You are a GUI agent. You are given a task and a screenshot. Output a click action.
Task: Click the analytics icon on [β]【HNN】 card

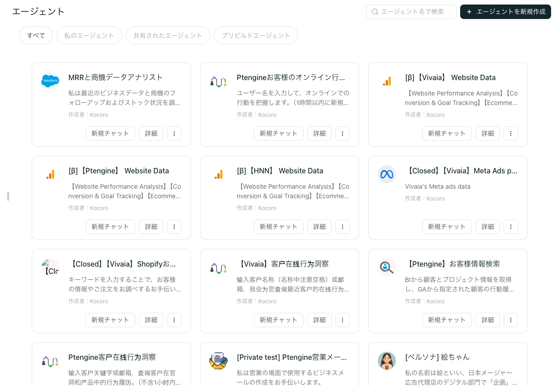click(219, 174)
